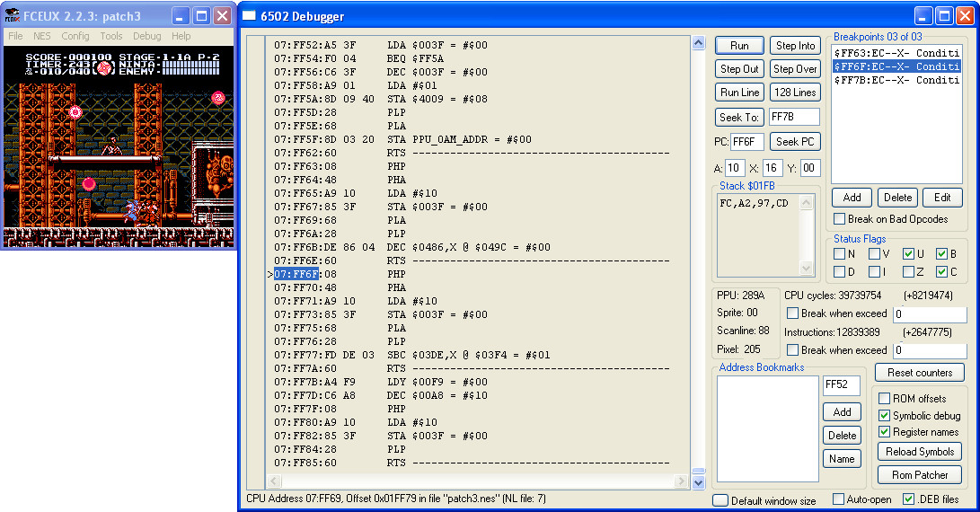Click the Seek PC button
This screenshot has width=980, height=512.
pyautogui.click(x=795, y=141)
